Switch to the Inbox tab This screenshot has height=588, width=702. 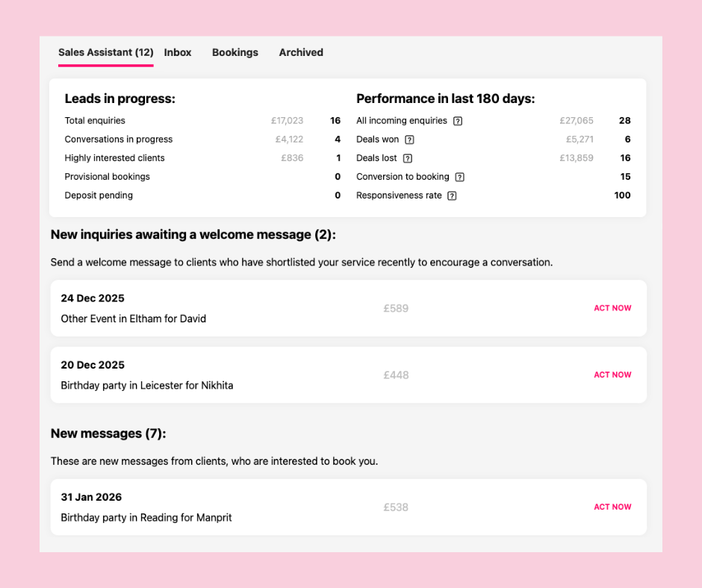point(178,52)
